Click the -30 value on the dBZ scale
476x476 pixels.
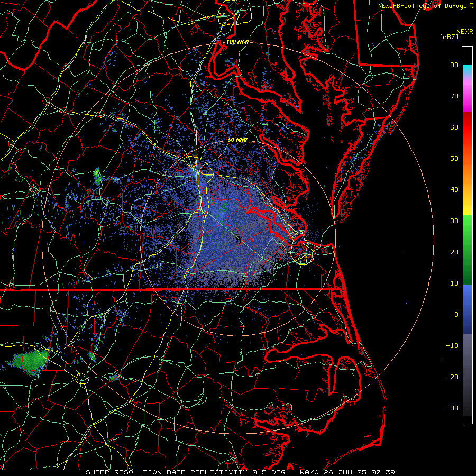[452, 408]
